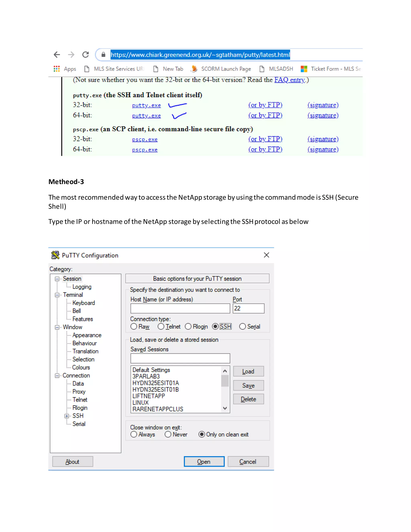Select Data category under Connection
The width and height of the screenshot is (411, 532).
click(78, 384)
